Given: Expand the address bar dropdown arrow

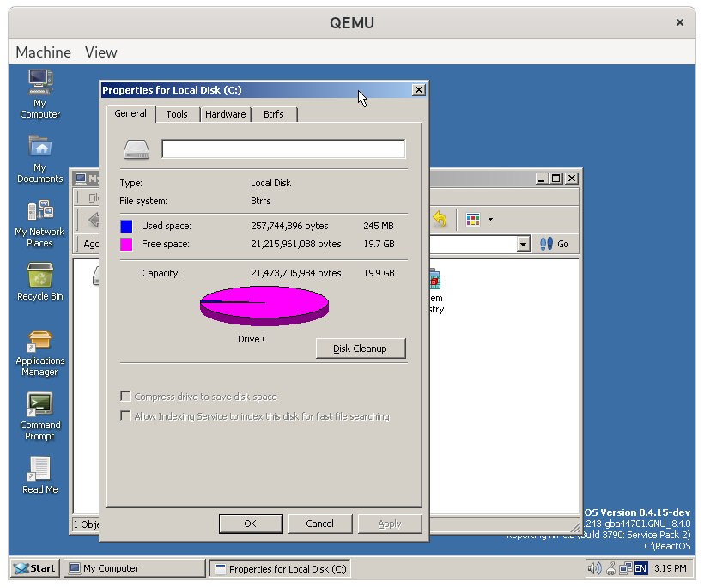Looking at the screenshot, I should click(x=523, y=244).
